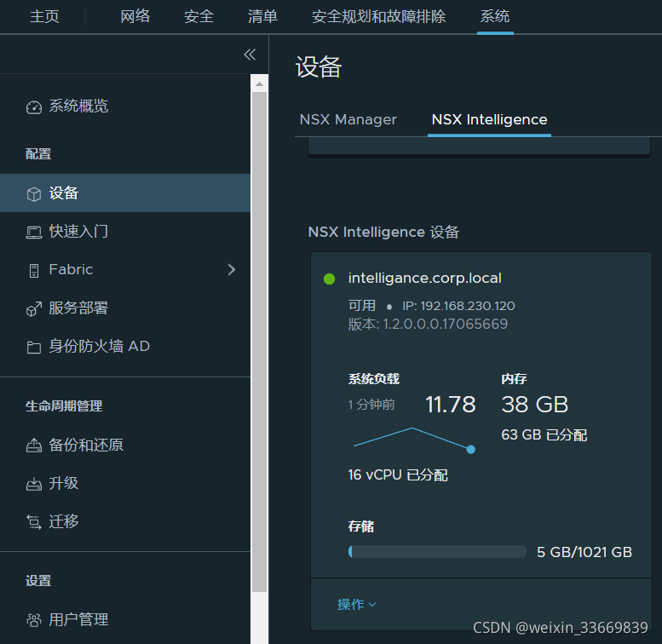Click the deploy icon beside 服务部署

click(x=34, y=309)
